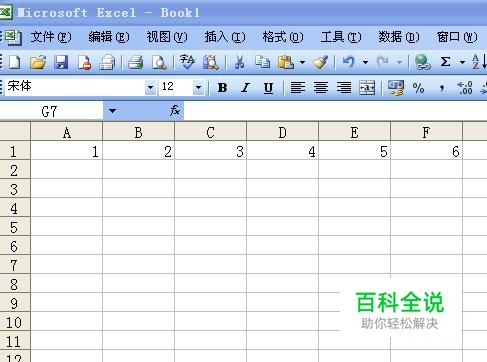Undo the last action
The height and width of the screenshot is (362, 487).
[x=349, y=62]
